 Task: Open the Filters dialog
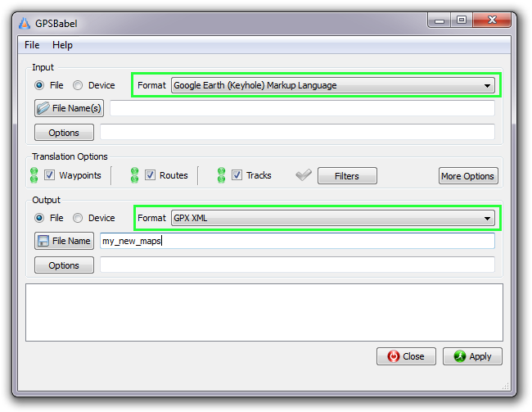pyautogui.click(x=347, y=175)
